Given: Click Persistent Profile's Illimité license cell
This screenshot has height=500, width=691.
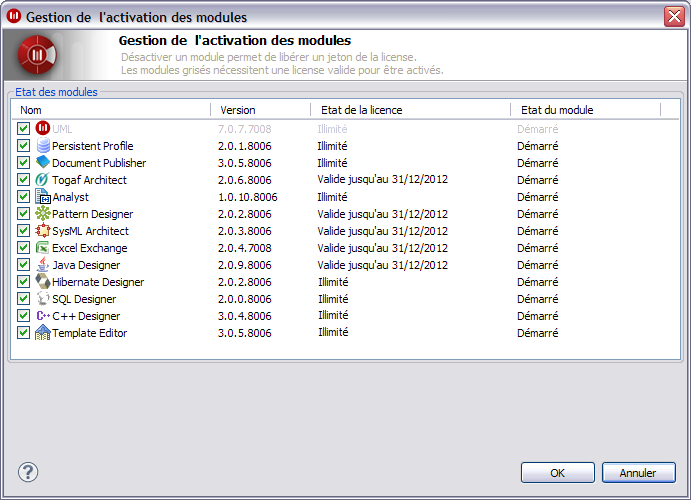Looking at the screenshot, I should pos(332,146).
